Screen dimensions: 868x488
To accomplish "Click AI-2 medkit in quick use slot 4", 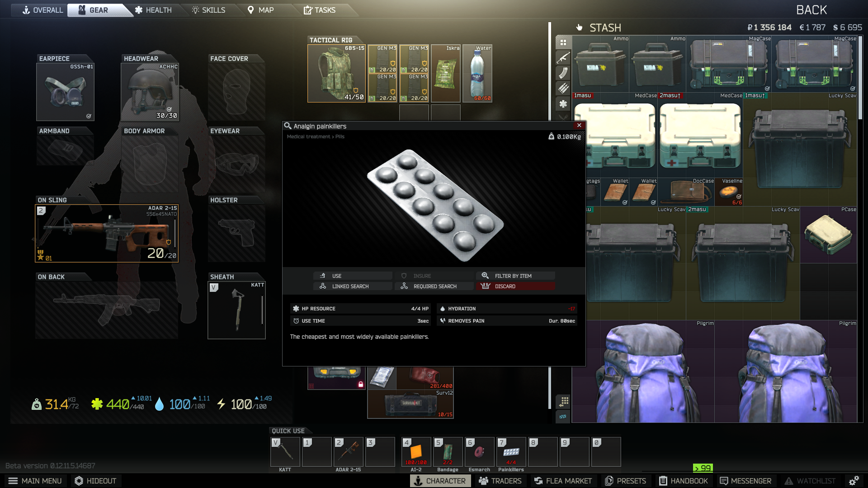I will pyautogui.click(x=416, y=452).
